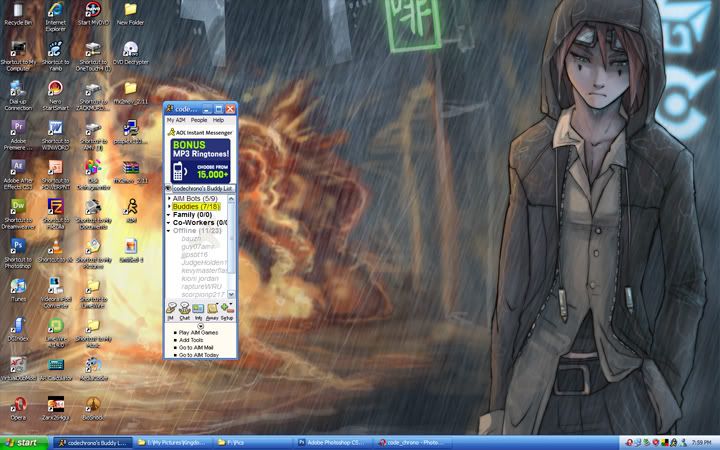Launch BioShock desktop icon
Screen dimensions: 720x450
click(93, 409)
